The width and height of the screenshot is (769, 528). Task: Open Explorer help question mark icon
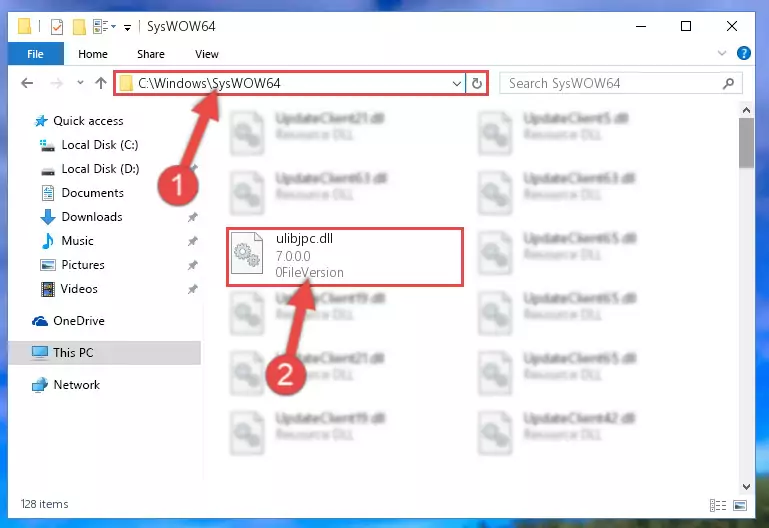pos(743,53)
